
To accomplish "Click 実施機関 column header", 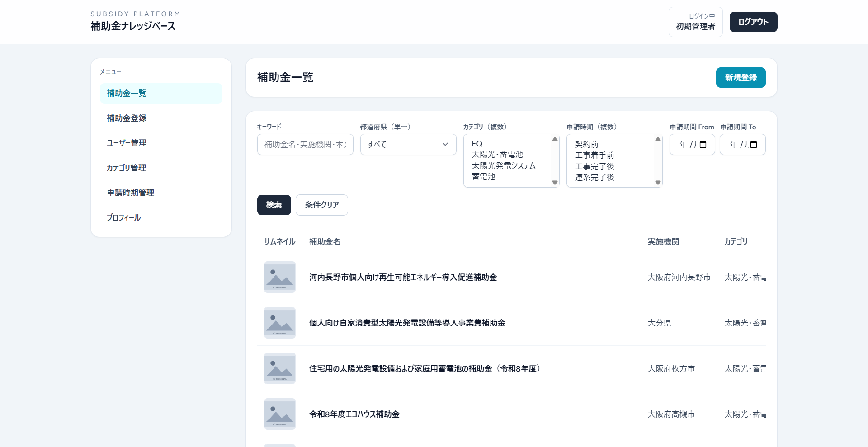I will click(663, 241).
